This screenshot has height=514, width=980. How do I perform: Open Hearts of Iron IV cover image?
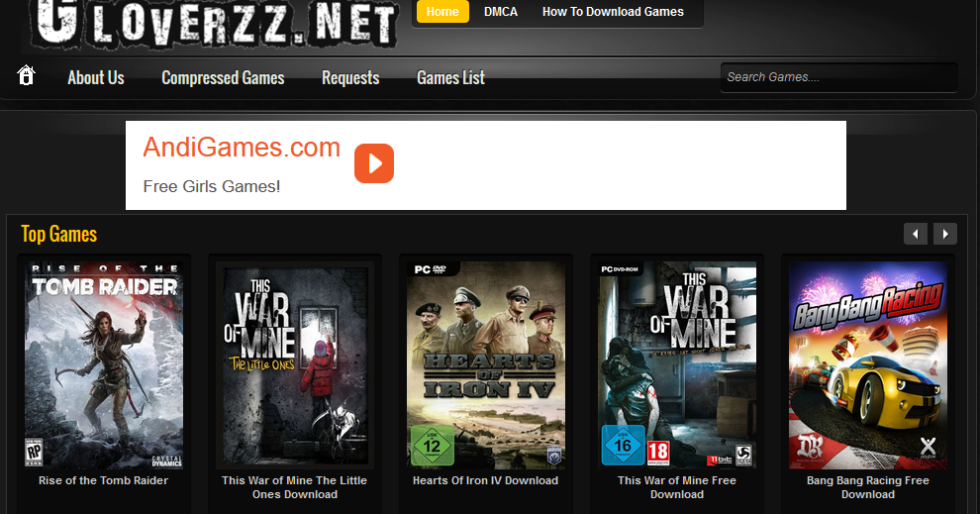click(x=486, y=365)
